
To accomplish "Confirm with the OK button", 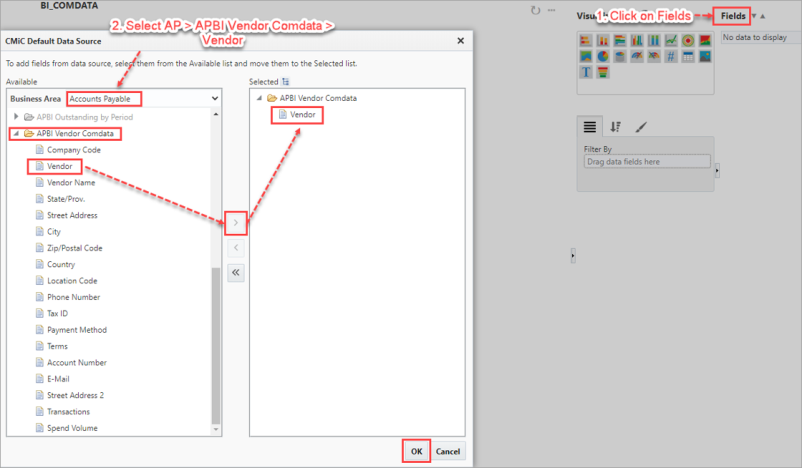I will [416, 452].
